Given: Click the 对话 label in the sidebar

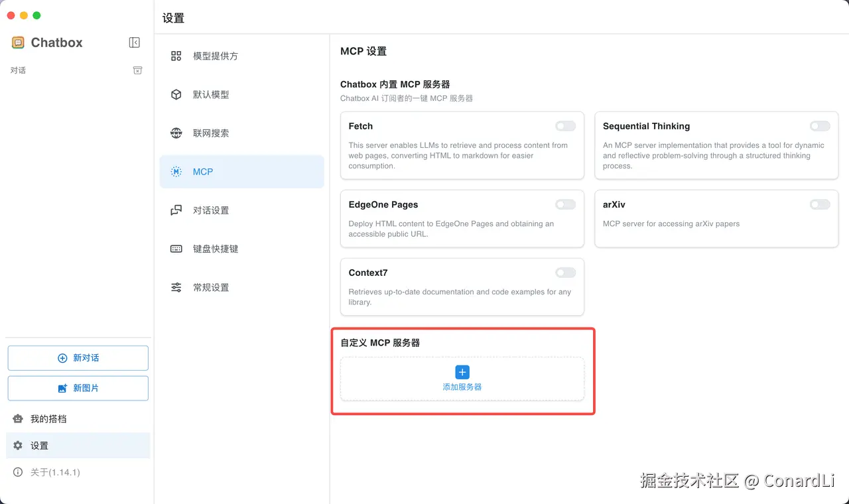Looking at the screenshot, I should coord(18,70).
